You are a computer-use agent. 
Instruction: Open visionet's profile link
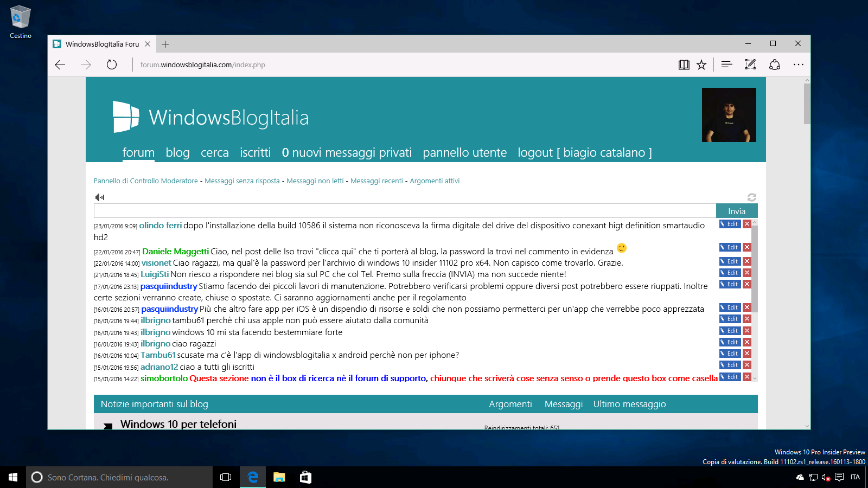[x=156, y=263]
